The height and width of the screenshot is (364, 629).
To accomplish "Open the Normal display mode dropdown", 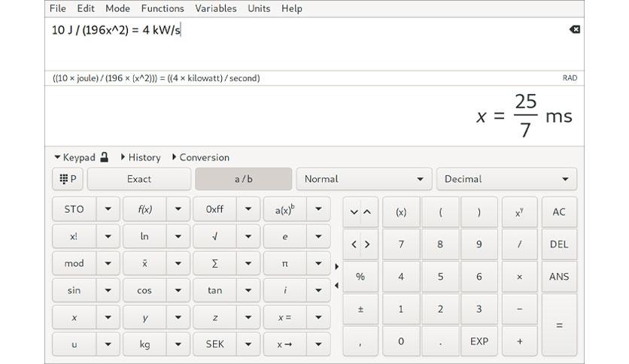I will [364, 179].
